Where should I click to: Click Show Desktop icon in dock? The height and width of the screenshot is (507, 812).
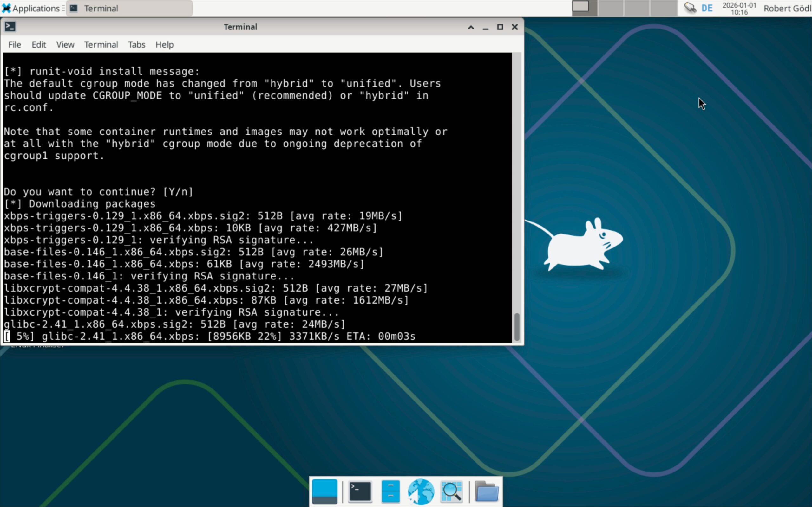pos(324,491)
